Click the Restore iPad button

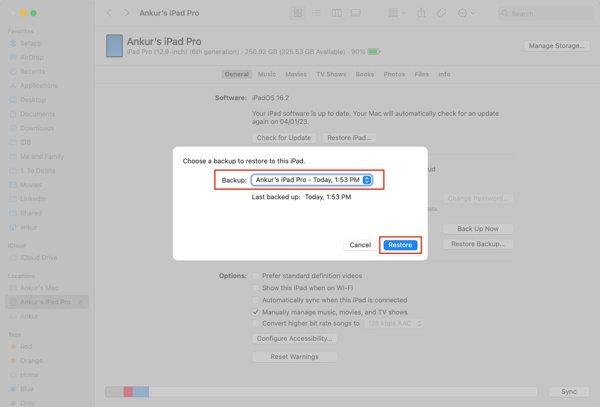[x=349, y=138]
